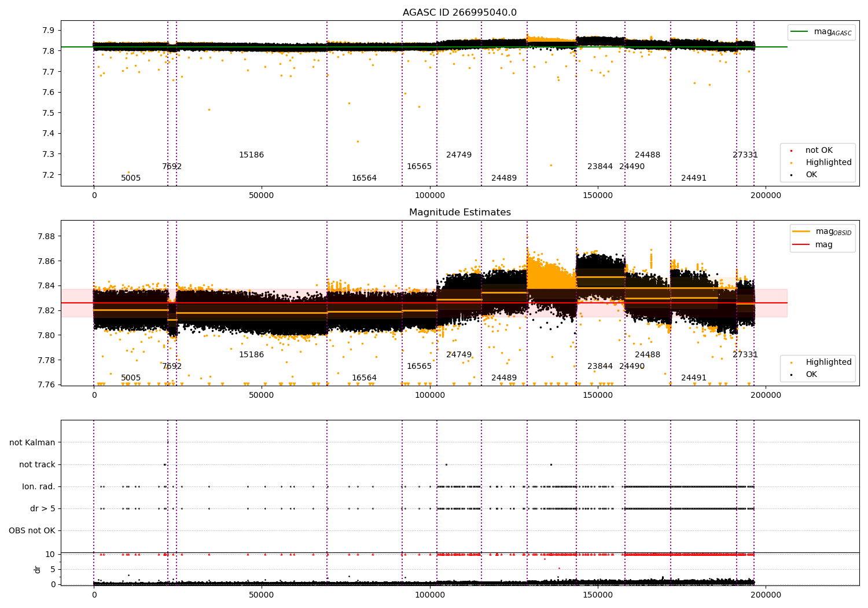Click obsid label 24489 in Magnitude Estimates plot
This screenshot has height=608, width=868.
tap(504, 378)
